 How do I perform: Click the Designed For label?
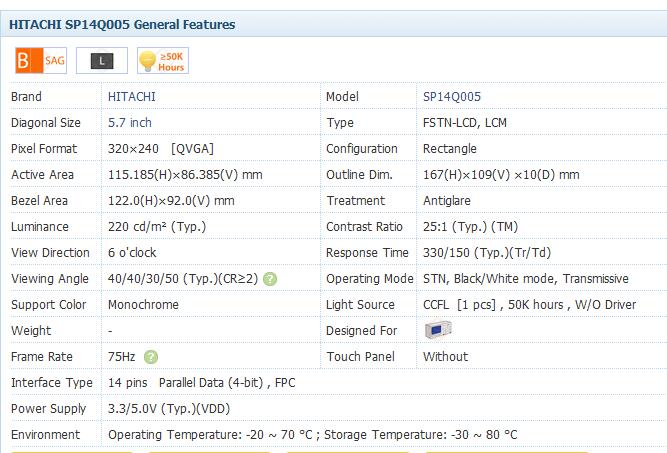click(x=362, y=330)
